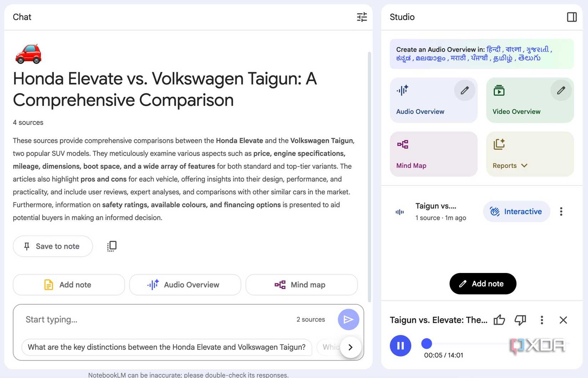Viewport: 588px width, 378px height.
Task: Dislike the audio with thumbs down
Action: coord(520,320)
